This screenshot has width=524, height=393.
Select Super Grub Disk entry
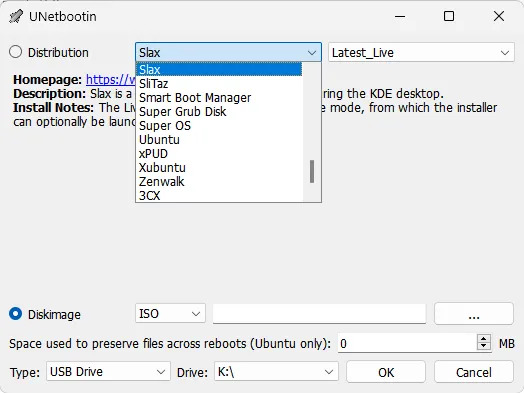point(219,112)
